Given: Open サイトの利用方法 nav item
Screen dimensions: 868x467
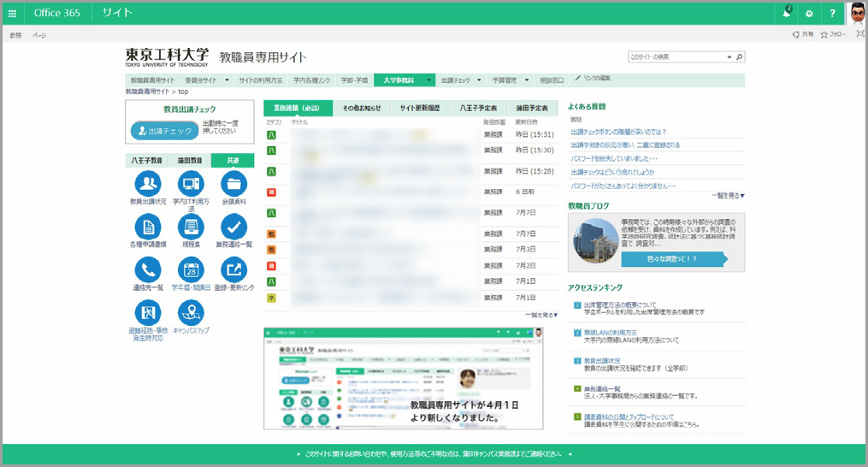Looking at the screenshot, I should click(x=261, y=80).
